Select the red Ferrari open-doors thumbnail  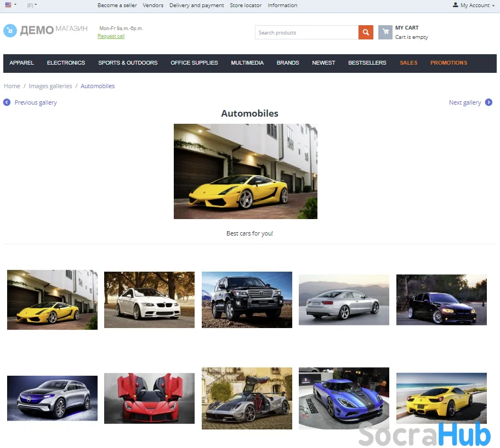(x=149, y=398)
